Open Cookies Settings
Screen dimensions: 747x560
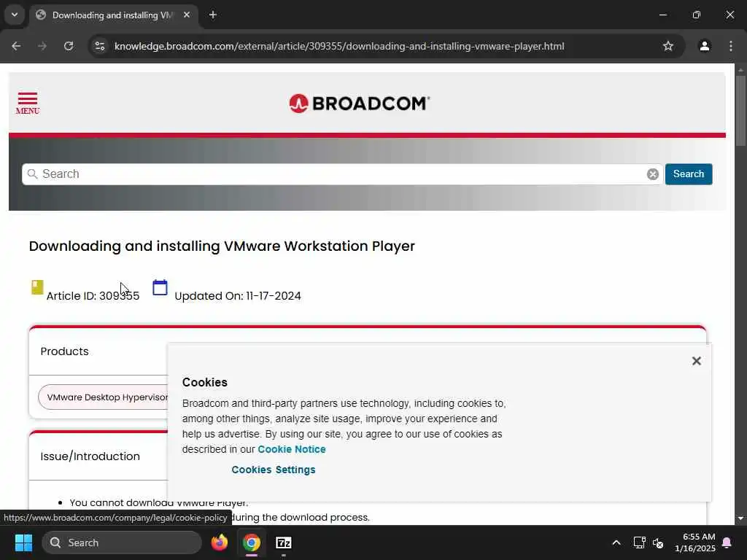(273, 470)
